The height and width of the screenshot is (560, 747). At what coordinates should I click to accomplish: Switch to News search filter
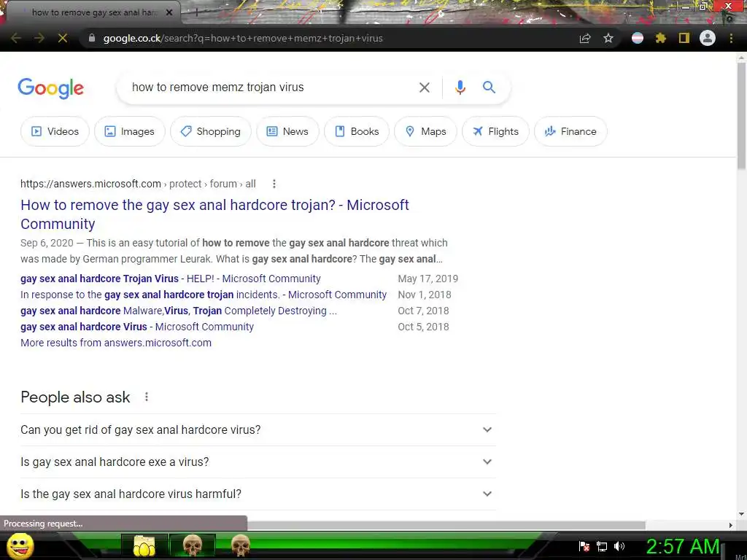(x=287, y=131)
